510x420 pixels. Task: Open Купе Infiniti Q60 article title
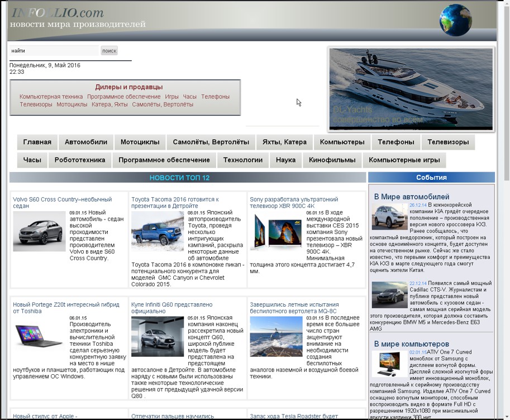[171, 308]
